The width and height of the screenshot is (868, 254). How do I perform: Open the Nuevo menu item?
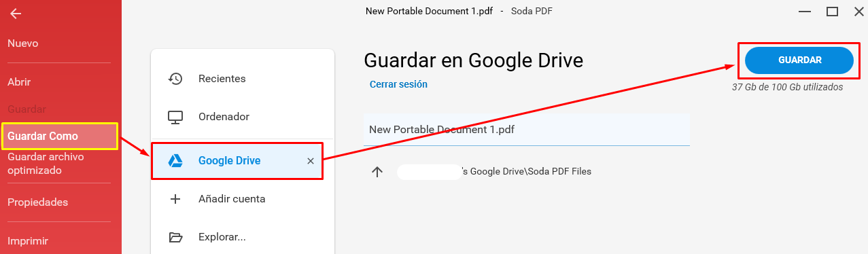pyautogui.click(x=23, y=43)
